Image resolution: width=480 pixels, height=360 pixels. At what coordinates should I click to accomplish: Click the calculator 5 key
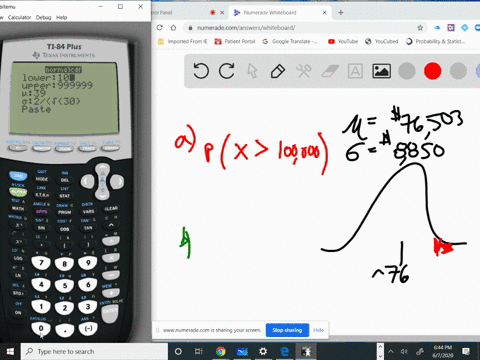coord(65,285)
